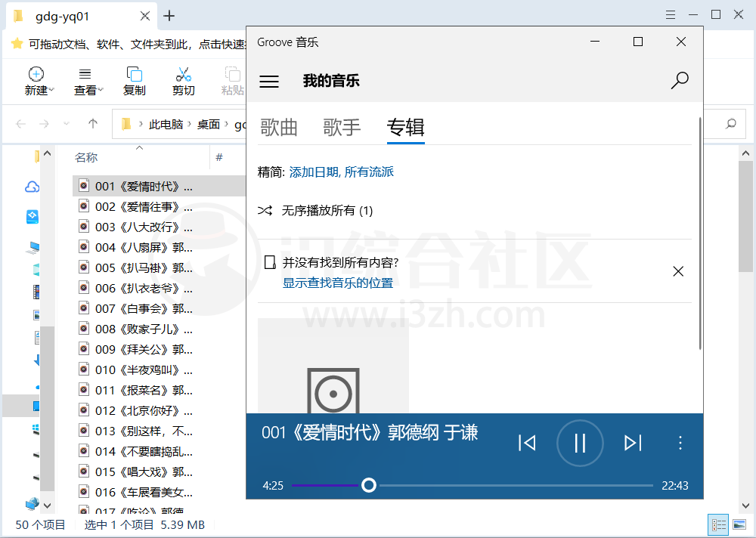
Task: Select file 011《报菜名》
Action: click(x=144, y=390)
